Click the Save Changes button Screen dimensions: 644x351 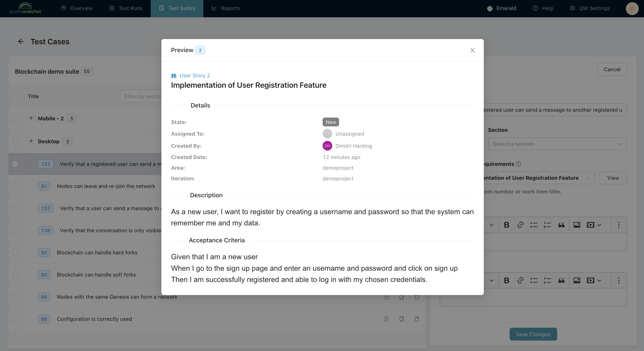pos(533,334)
